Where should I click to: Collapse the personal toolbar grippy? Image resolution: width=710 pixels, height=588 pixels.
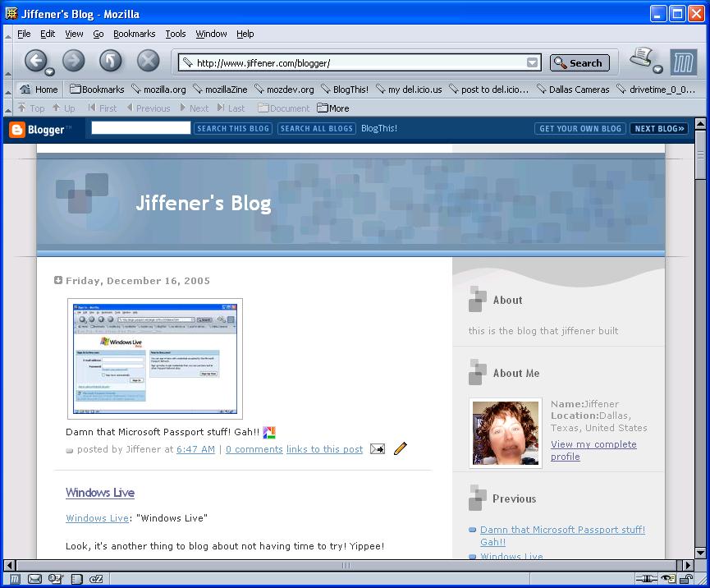7,90
